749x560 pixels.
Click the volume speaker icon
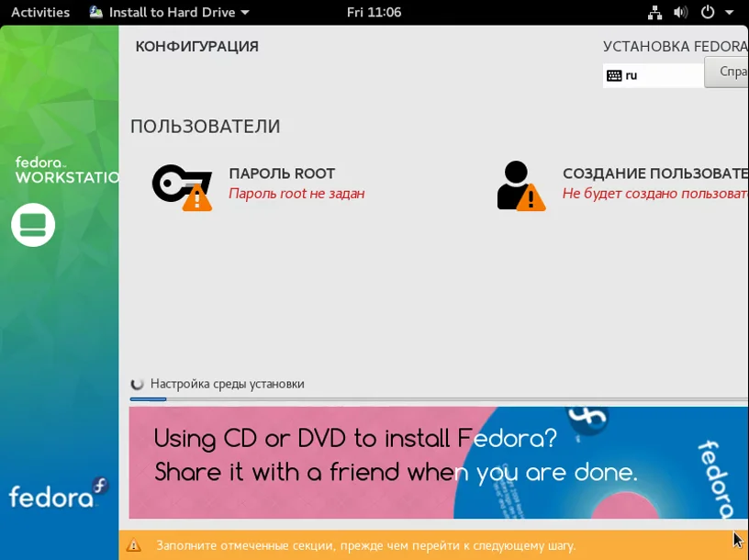(x=680, y=13)
